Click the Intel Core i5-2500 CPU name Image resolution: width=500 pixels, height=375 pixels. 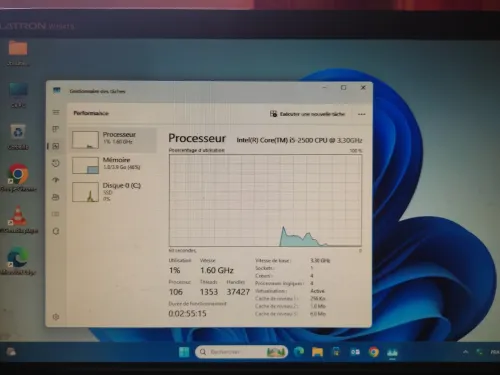pos(299,140)
